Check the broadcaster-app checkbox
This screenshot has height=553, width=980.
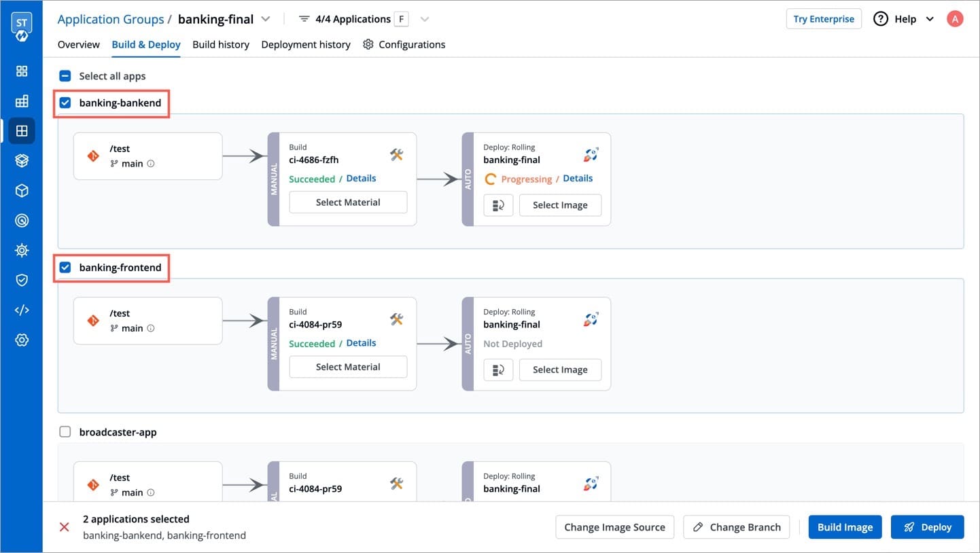(65, 432)
